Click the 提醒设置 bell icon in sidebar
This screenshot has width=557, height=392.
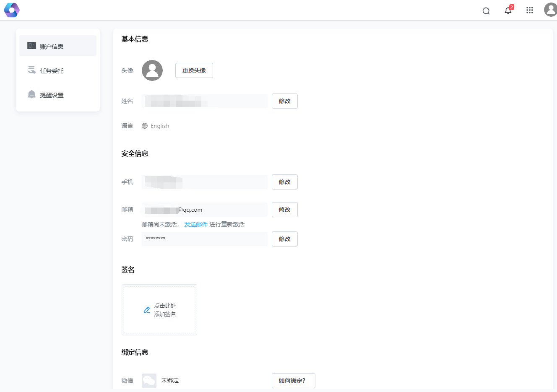31,94
